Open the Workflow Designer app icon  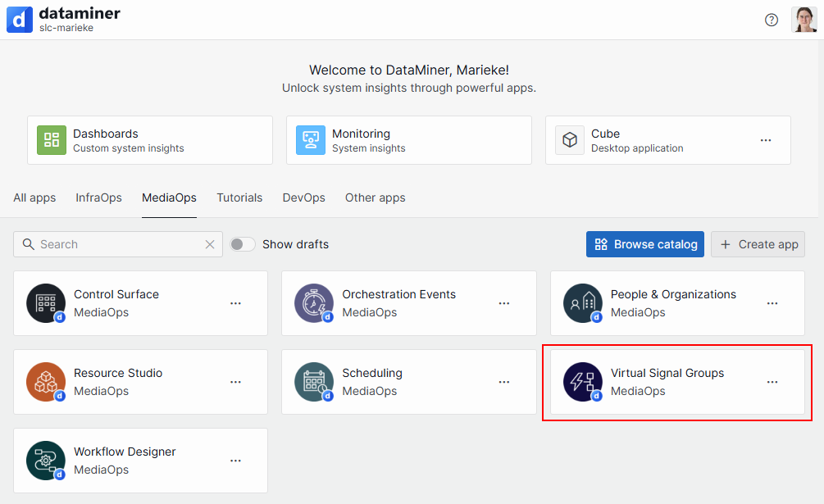coord(45,460)
